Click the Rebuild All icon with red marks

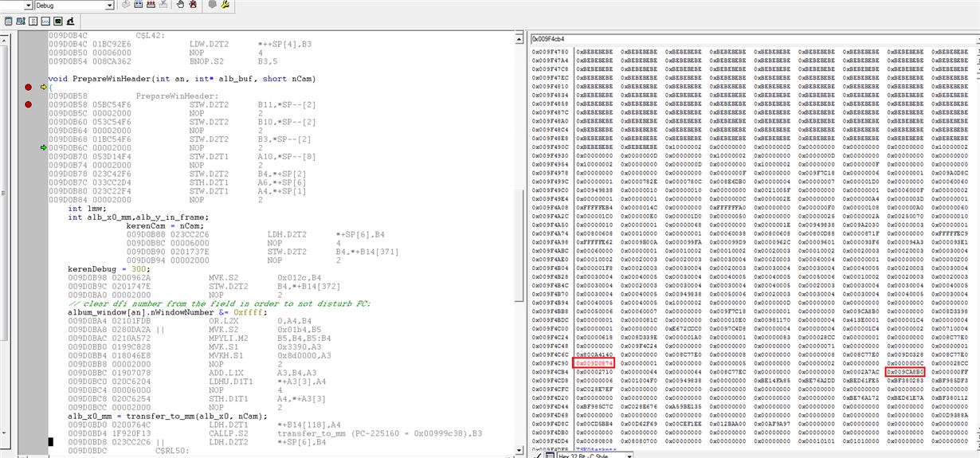click(x=151, y=5)
